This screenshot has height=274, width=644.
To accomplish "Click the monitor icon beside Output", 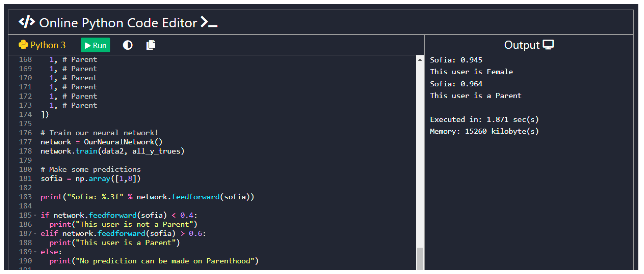I will [x=548, y=45].
